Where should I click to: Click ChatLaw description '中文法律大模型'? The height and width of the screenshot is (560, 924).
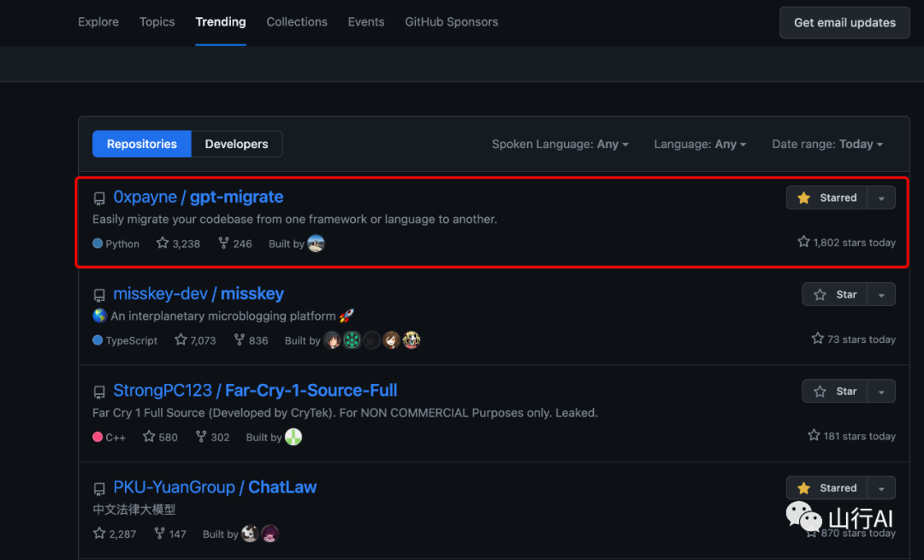click(x=134, y=510)
